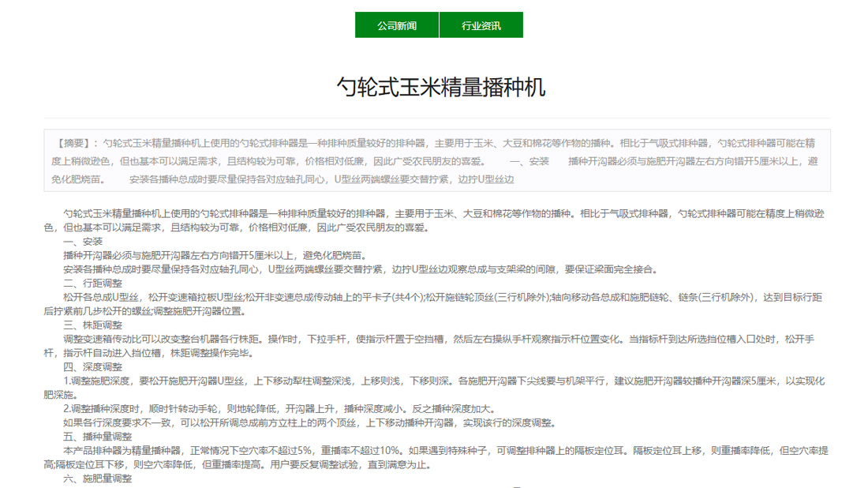The width and height of the screenshot is (868, 488).
Task: Open the 公司新闻 tab
Action: coord(397,25)
